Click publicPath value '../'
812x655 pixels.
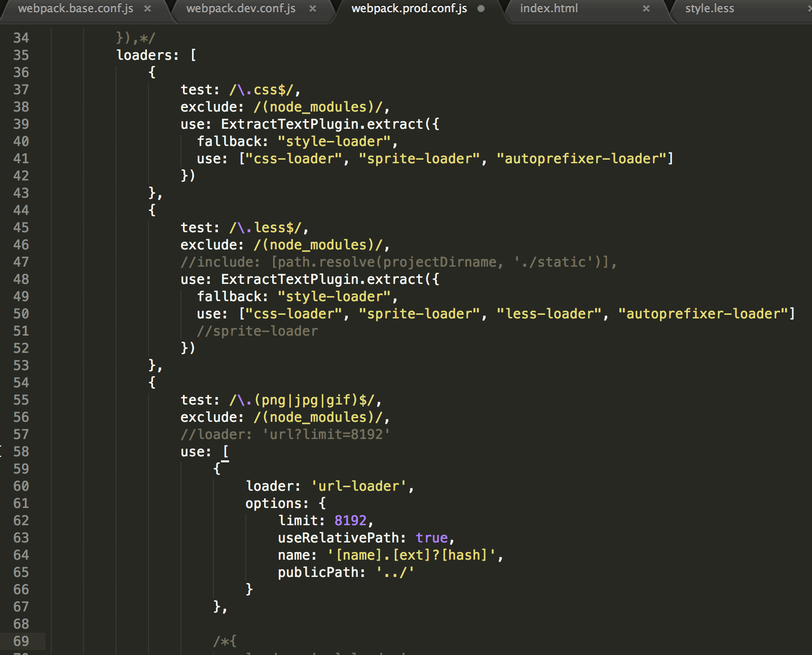point(395,572)
